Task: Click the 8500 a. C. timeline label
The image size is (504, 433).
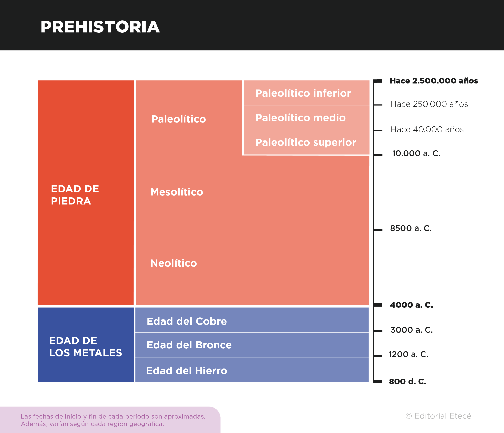Action: [x=411, y=228]
